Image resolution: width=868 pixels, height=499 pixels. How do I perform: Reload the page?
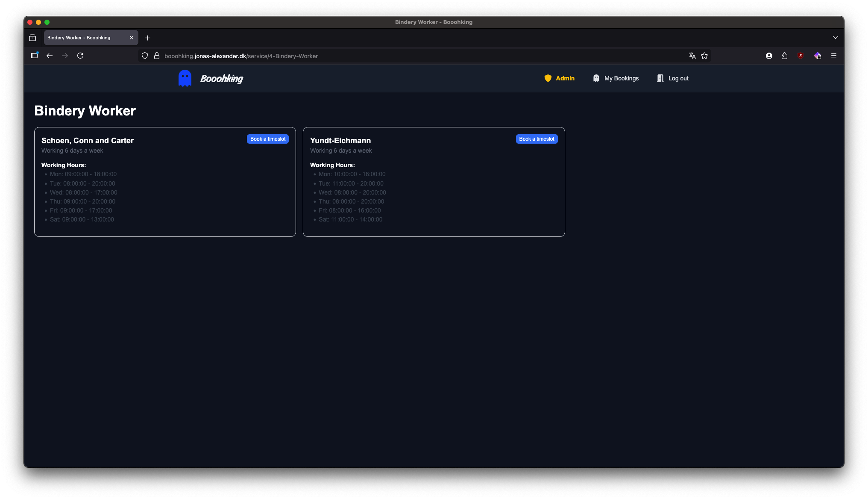[x=80, y=56]
